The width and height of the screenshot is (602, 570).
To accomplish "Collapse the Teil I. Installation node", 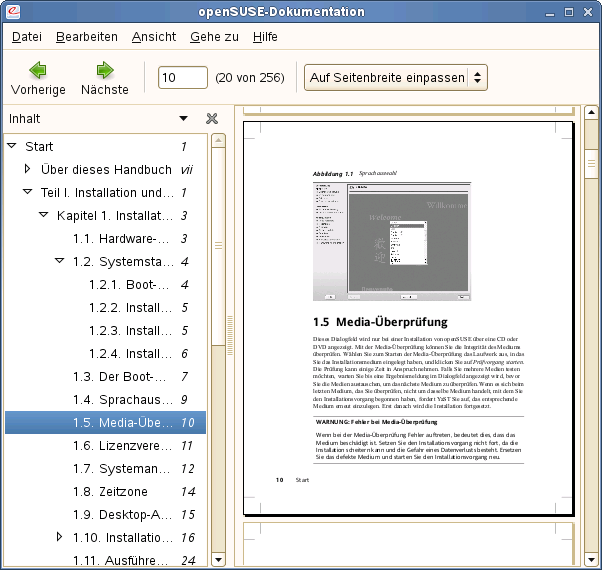I will [28, 192].
